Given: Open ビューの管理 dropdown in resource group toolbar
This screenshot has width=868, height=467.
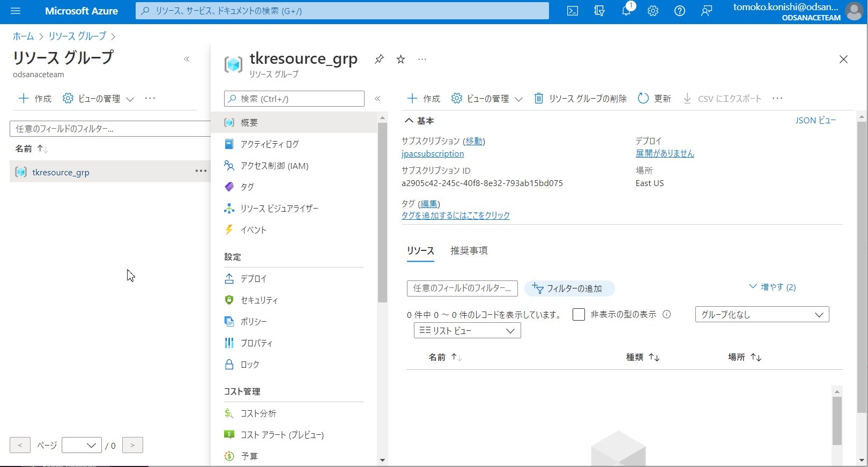Looking at the screenshot, I should click(x=487, y=99).
